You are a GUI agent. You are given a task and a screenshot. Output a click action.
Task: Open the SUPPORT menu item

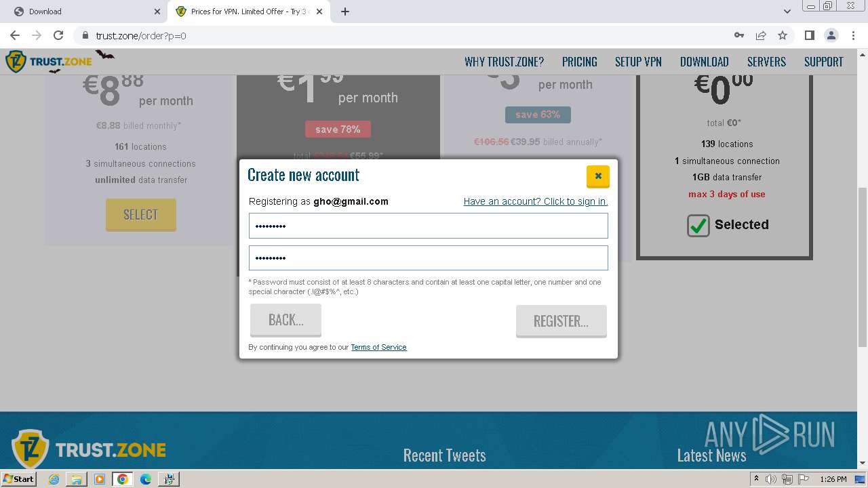pyautogui.click(x=824, y=62)
